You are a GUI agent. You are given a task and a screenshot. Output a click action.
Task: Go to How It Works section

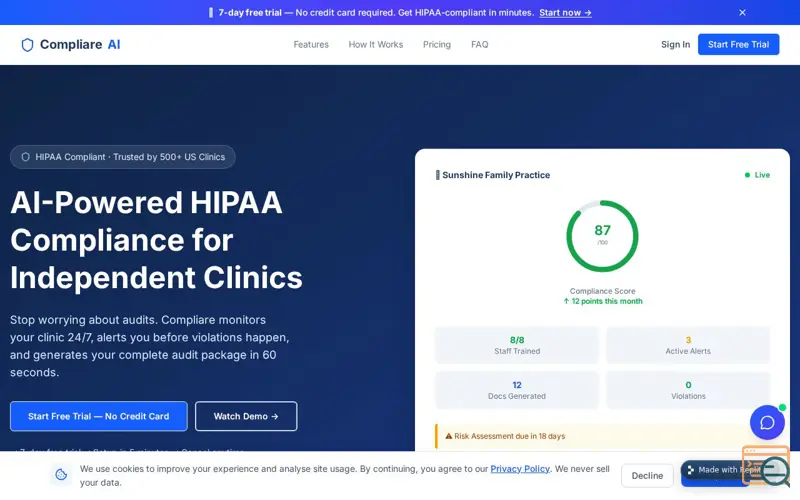pos(376,45)
